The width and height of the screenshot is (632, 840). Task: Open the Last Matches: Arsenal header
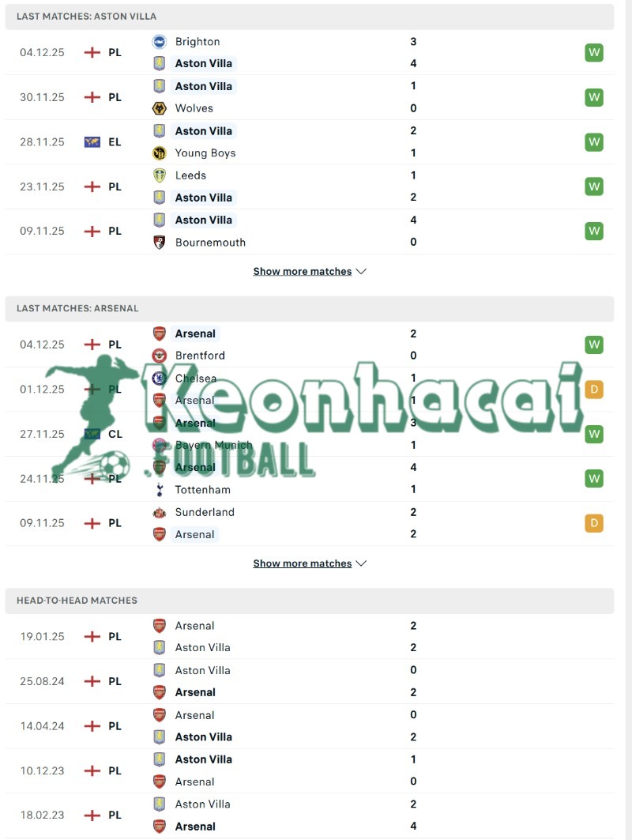(x=77, y=308)
